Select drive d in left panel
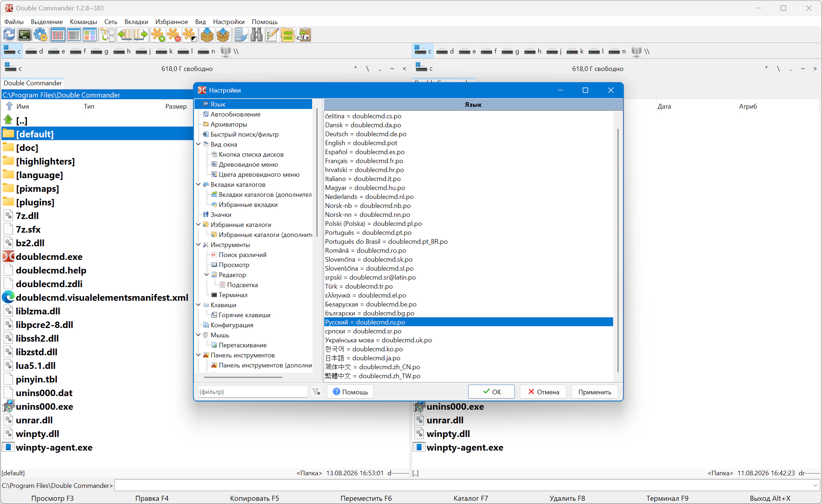Viewport: 822px width, 504px height. pyautogui.click(x=35, y=51)
